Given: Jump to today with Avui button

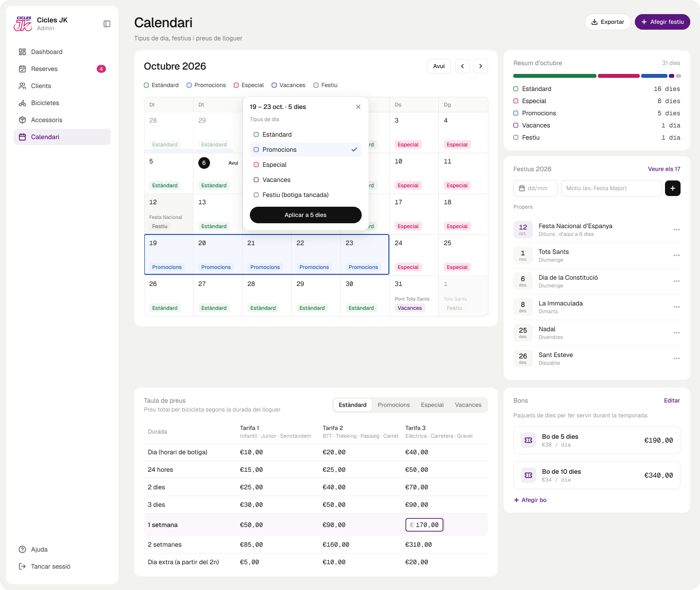Looking at the screenshot, I should pos(439,66).
